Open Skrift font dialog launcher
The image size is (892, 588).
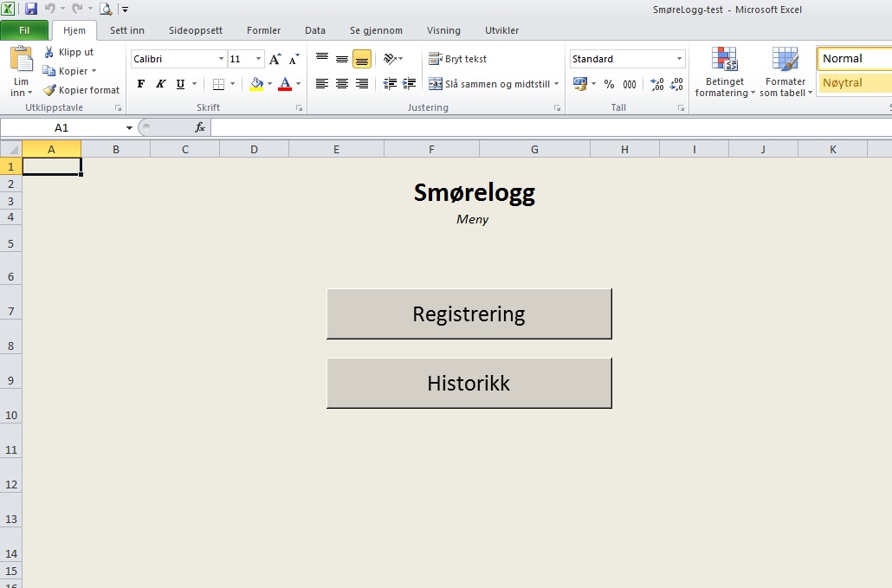[x=300, y=108]
